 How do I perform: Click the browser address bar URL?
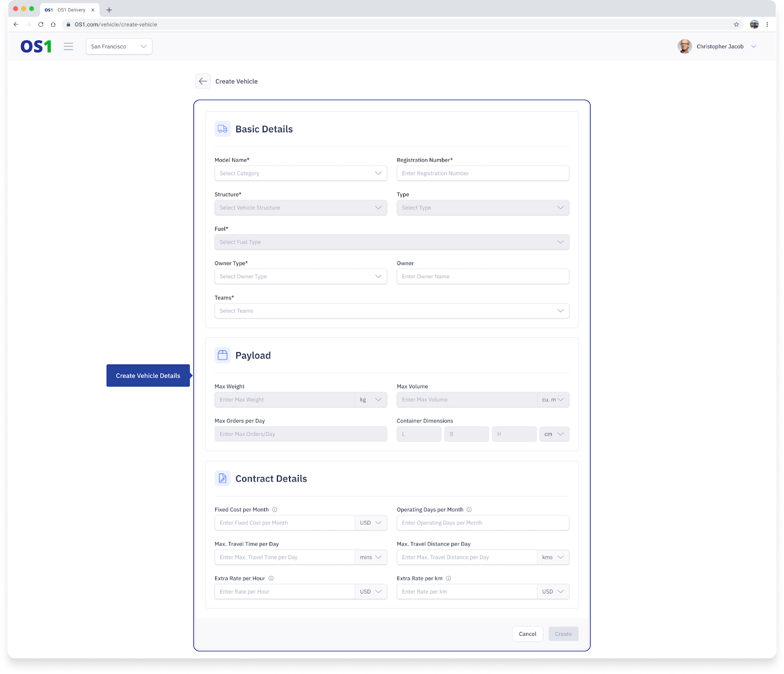pos(116,24)
